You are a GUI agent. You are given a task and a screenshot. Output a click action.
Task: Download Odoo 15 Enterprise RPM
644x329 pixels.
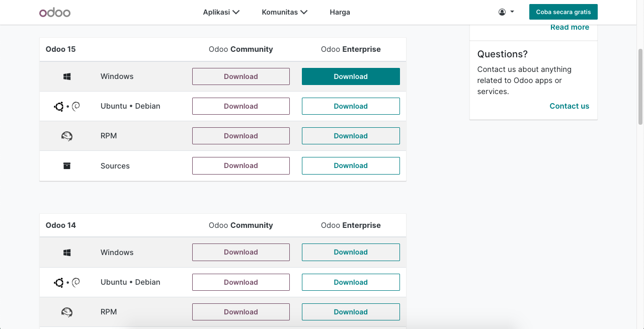click(x=351, y=136)
